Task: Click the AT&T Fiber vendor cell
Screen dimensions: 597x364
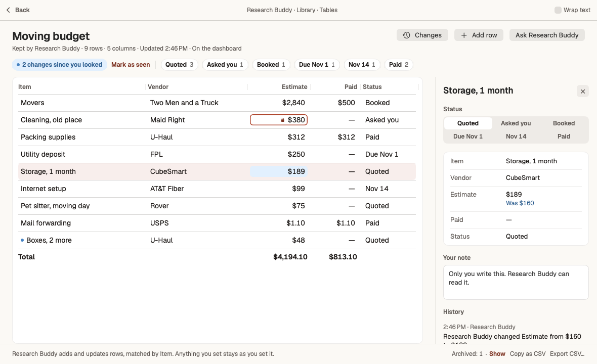Action: tap(167, 189)
